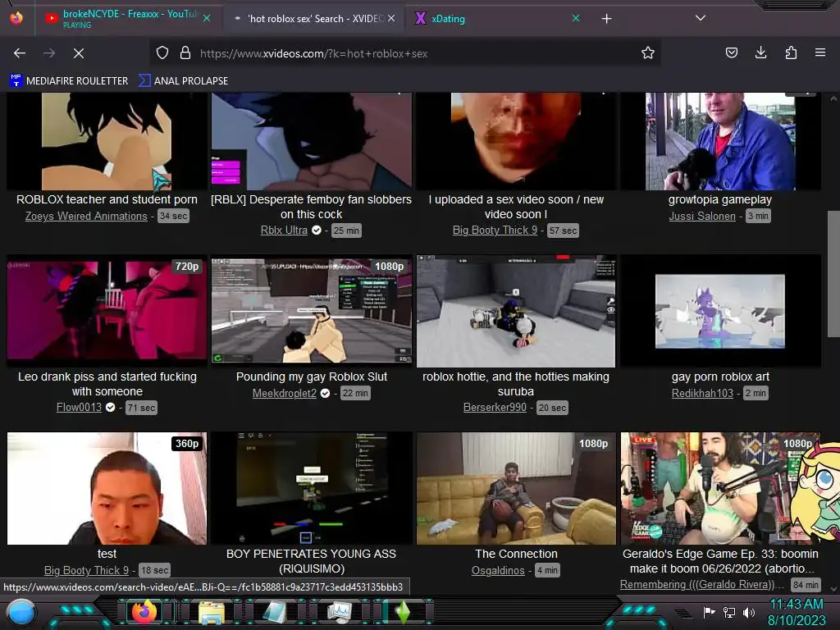Image resolution: width=840 pixels, height=630 pixels.
Task: Open the taskbar clock showing 11:43 AM
Action: pyautogui.click(x=797, y=612)
